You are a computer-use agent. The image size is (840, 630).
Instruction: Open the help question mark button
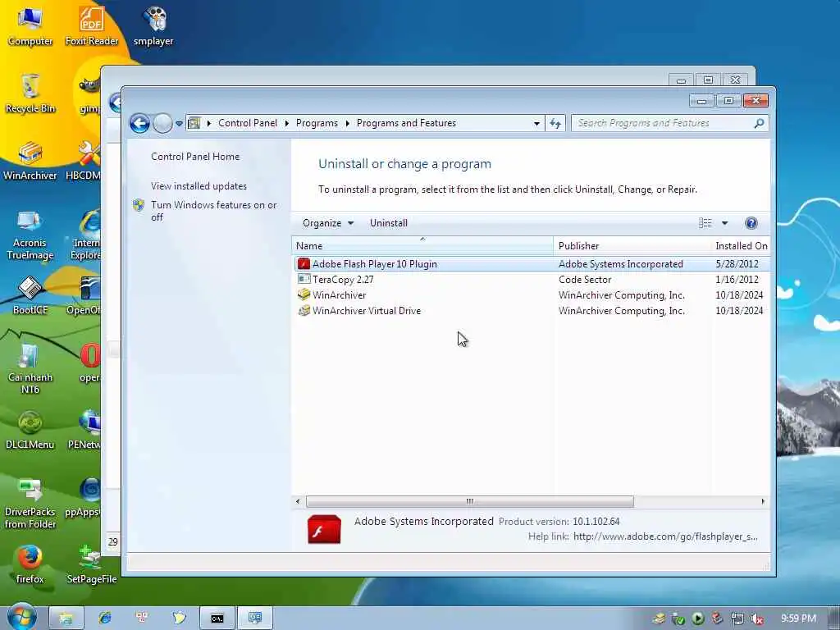(751, 223)
